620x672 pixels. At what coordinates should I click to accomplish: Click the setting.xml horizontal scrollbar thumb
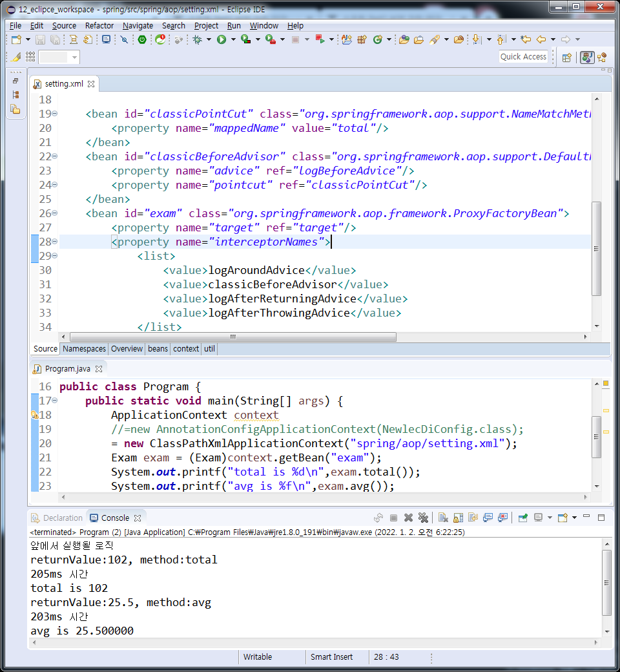click(x=233, y=337)
